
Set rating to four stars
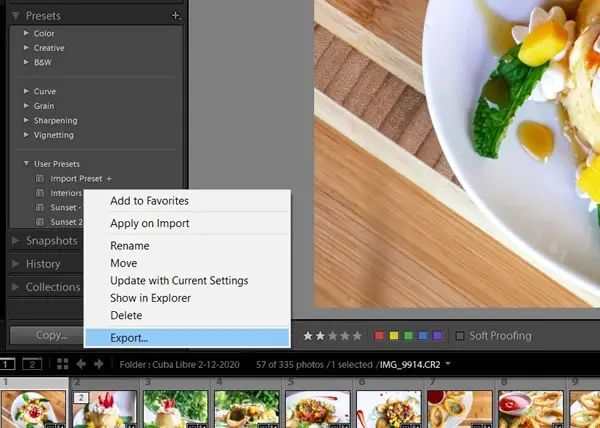click(345, 336)
